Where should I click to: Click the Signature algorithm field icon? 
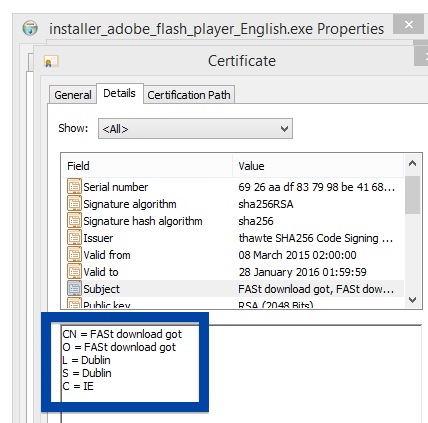coord(74,203)
